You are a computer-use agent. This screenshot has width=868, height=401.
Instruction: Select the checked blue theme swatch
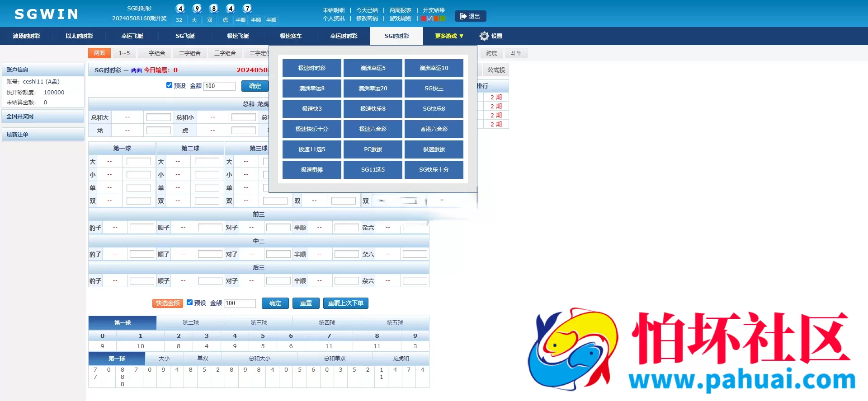[x=430, y=19]
